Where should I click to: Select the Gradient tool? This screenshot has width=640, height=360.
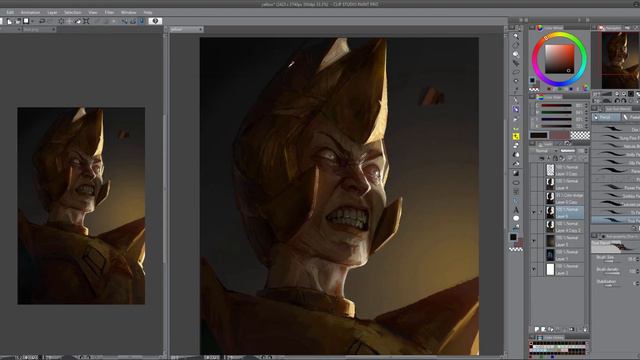click(516, 173)
